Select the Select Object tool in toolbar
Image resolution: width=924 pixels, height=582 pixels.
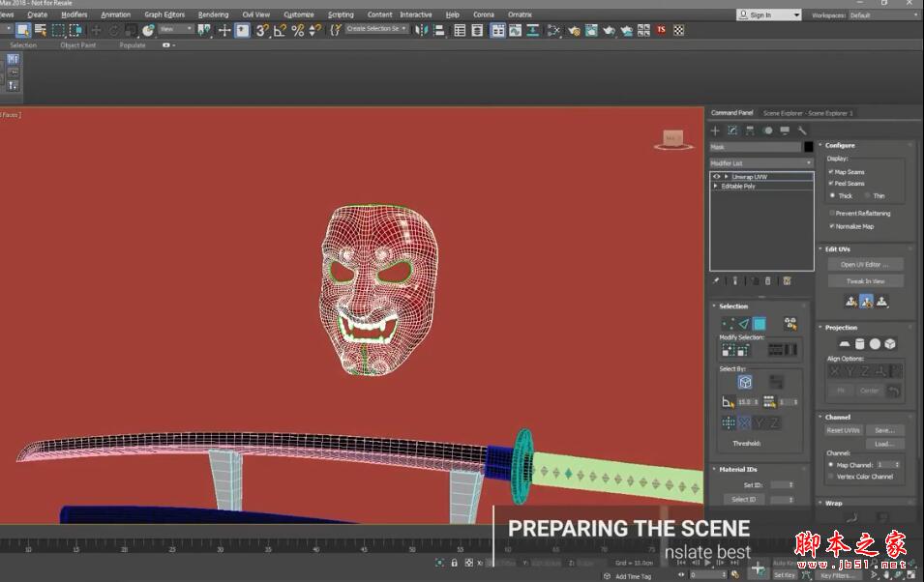23,30
